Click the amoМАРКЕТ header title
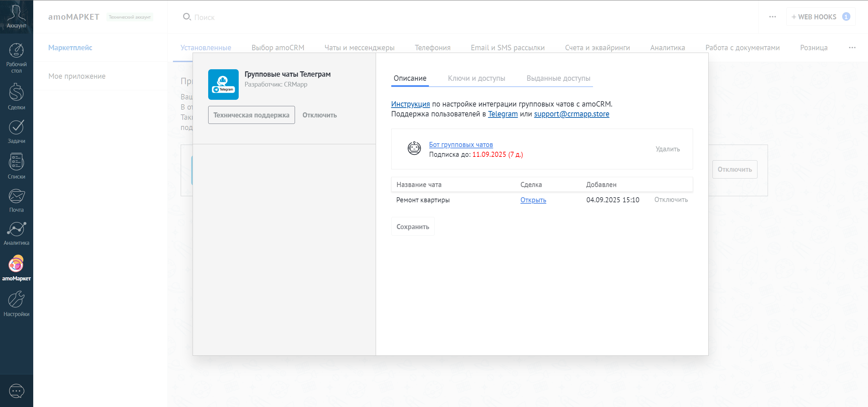 point(74,17)
